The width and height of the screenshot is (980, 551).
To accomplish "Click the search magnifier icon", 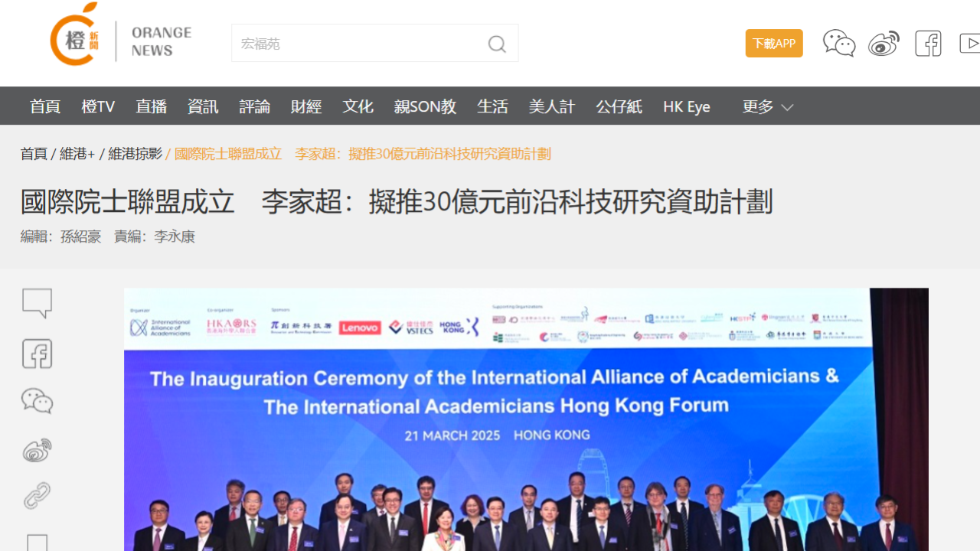I will click(497, 44).
